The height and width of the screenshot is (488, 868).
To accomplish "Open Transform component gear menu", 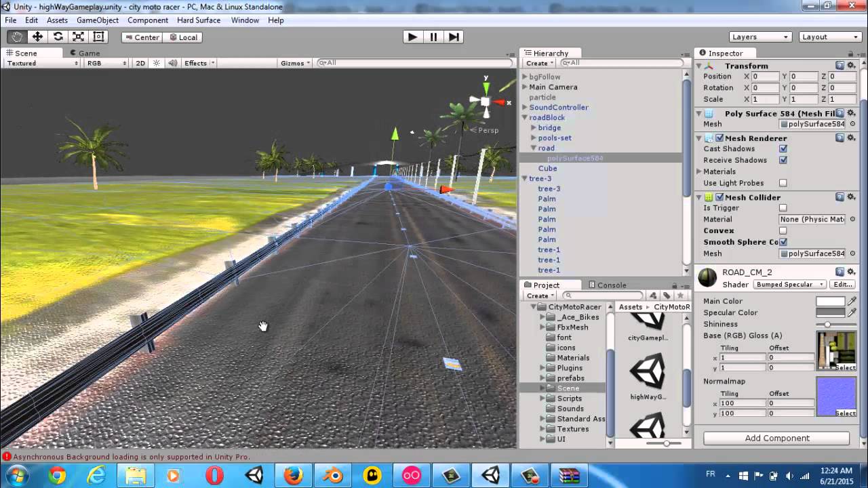I will point(851,66).
